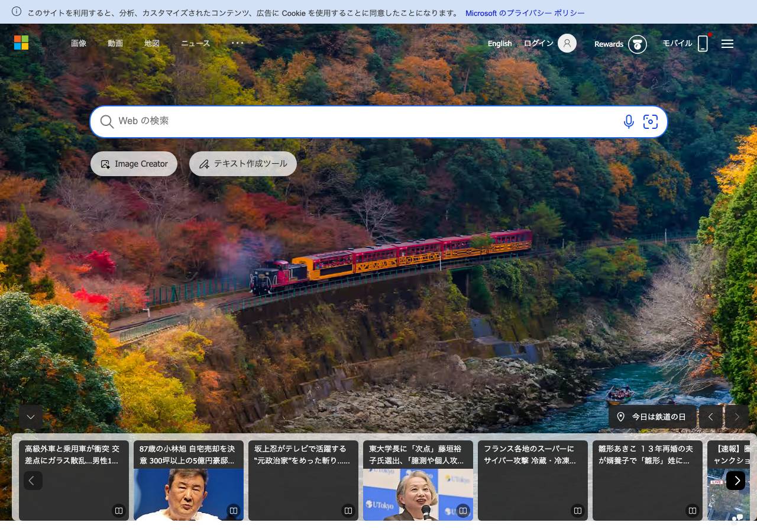The width and height of the screenshot is (757, 532).
Task: Click the book icon on the 東大学長 card
Action: pyautogui.click(x=463, y=511)
